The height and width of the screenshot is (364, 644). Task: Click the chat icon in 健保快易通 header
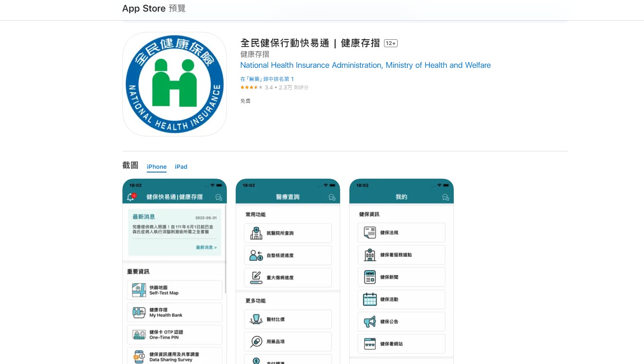tap(219, 197)
